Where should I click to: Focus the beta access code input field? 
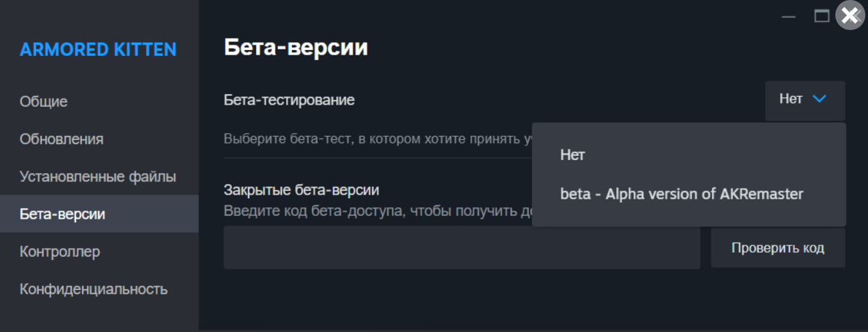[x=462, y=247]
